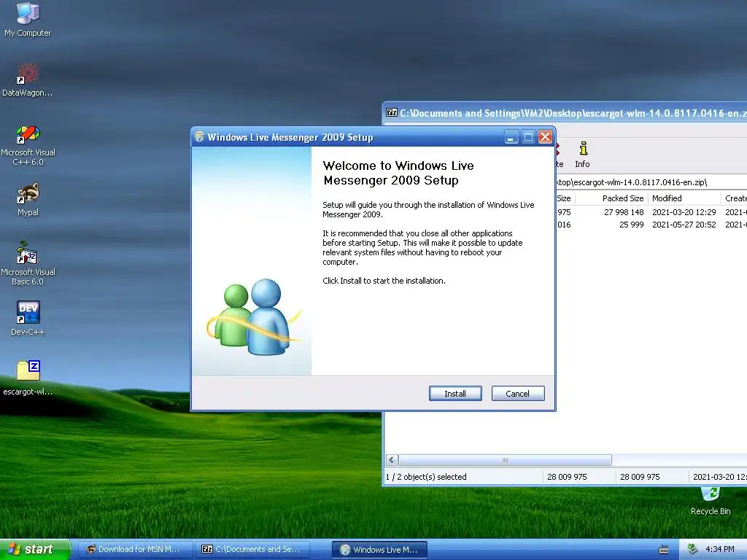Cancel the Messenger 2009 setup
The height and width of the screenshot is (560, 747).
point(518,393)
